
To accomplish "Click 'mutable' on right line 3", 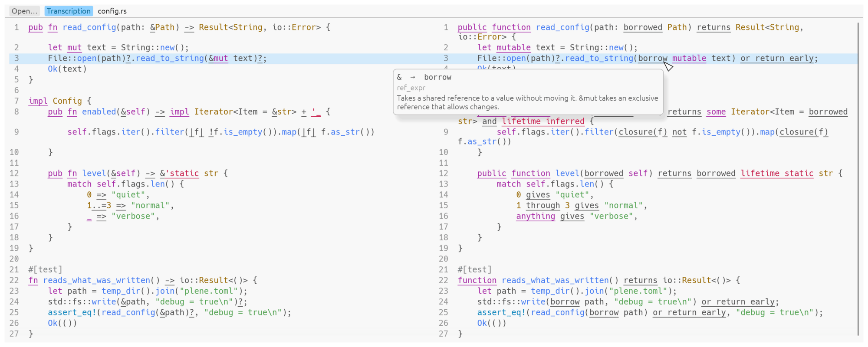I will click(x=689, y=58).
